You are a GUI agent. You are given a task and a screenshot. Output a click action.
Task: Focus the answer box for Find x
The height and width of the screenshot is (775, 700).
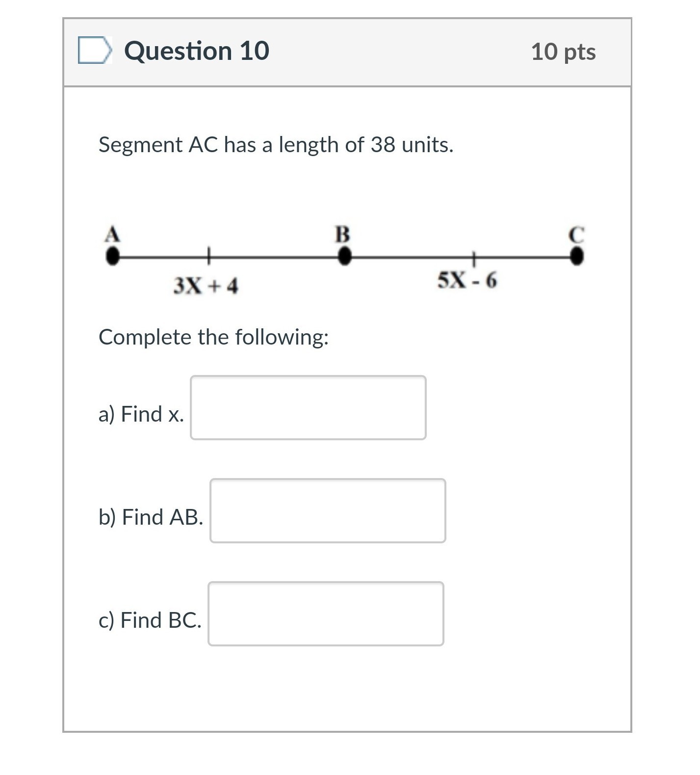click(308, 407)
